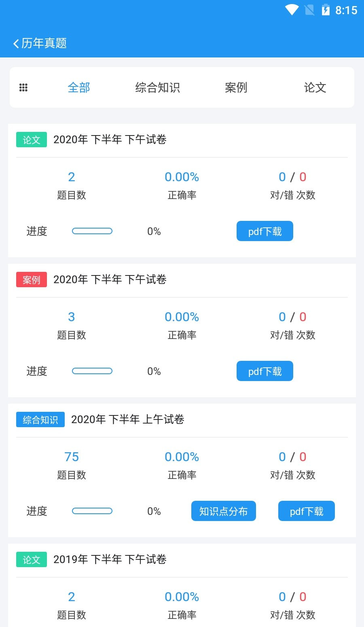Open the 2020年 下半年 上午试卷 title
The height and width of the screenshot is (627, 364).
pyautogui.click(x=128, y=419)
